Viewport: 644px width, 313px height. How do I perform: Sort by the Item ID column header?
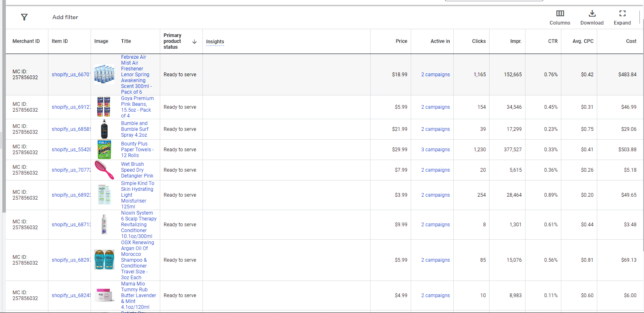tap(60, 41)
